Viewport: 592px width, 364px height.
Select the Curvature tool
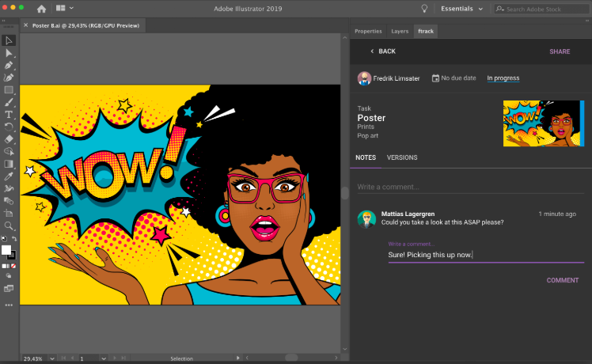coord(9,78)
